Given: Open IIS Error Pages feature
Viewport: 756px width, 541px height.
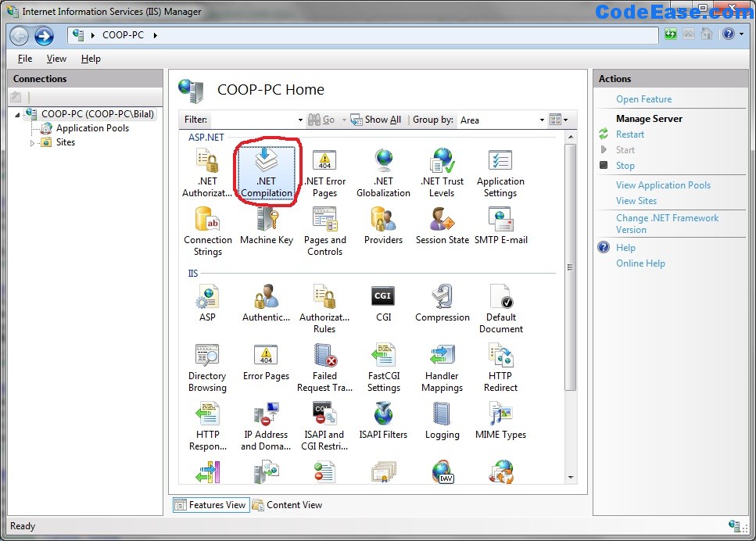Looking at the screenshot, I should (x=266, y=362).
